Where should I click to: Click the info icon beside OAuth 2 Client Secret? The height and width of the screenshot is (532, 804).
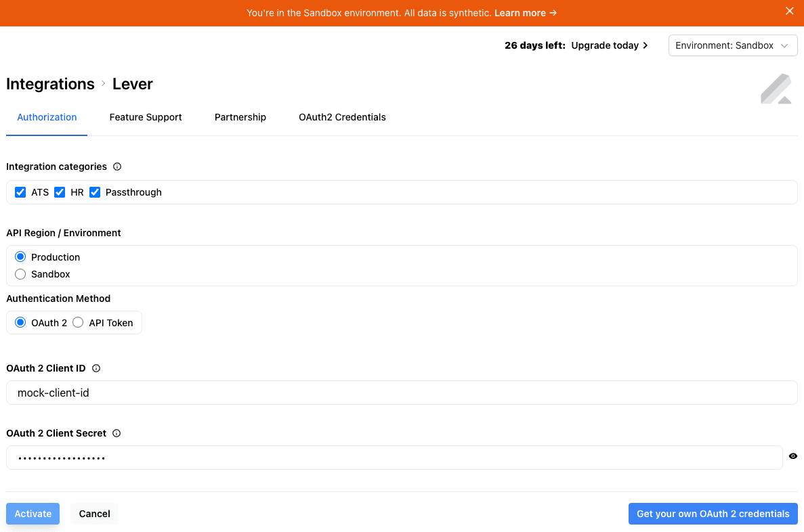pyautogui.click(x=116, y=433)
